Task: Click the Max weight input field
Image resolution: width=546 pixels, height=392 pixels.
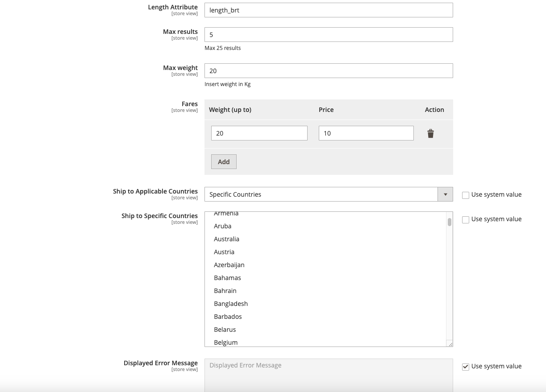Action: (x=328, y=71)
